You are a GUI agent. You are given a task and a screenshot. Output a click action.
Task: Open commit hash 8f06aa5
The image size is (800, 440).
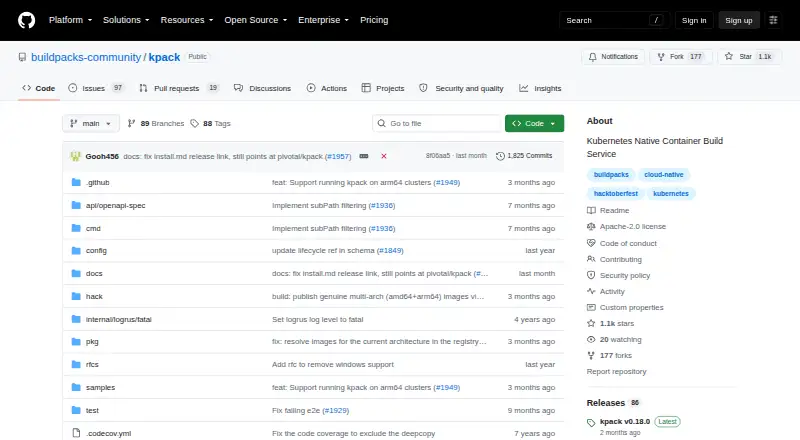[438, 156]
